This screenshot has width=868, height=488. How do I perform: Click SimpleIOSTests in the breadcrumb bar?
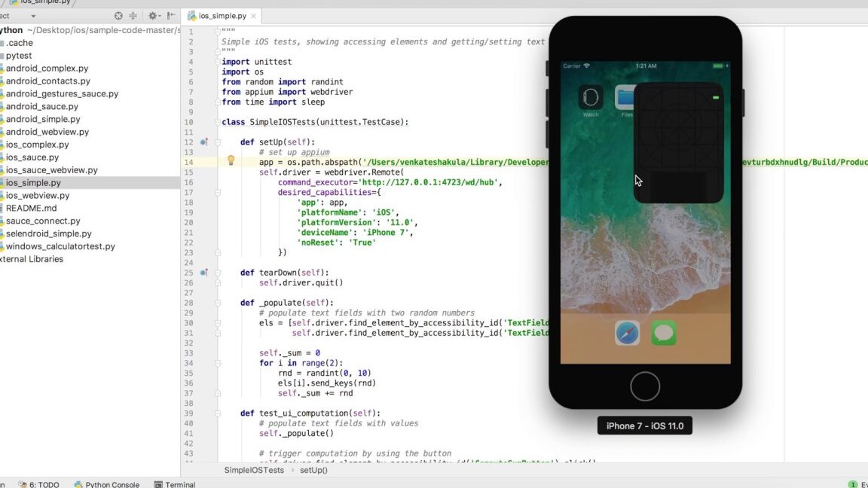[253, 470]
